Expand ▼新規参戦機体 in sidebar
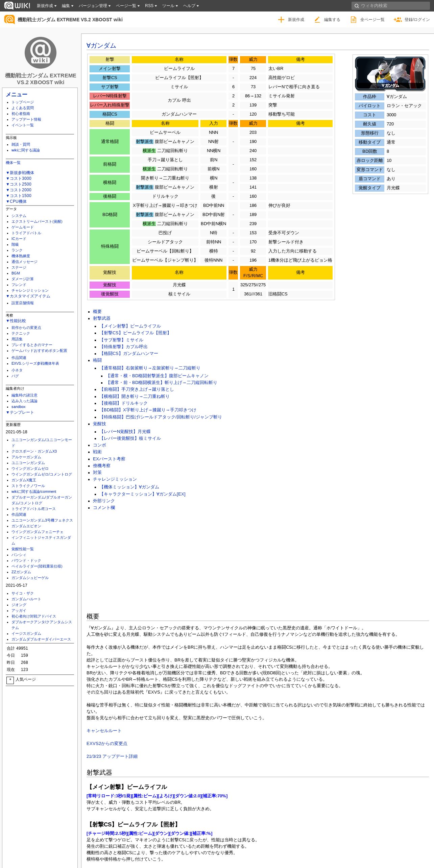This screenshot has height=868, width=434. [20, 173]
